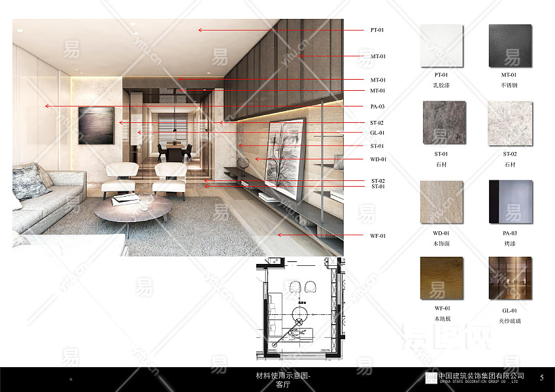The height and width of the screenshot is (392, 555).
Task: Click the company name 中国建筑装饰集团有限公司
Action: pyautogui.click(x=481, y=376)
